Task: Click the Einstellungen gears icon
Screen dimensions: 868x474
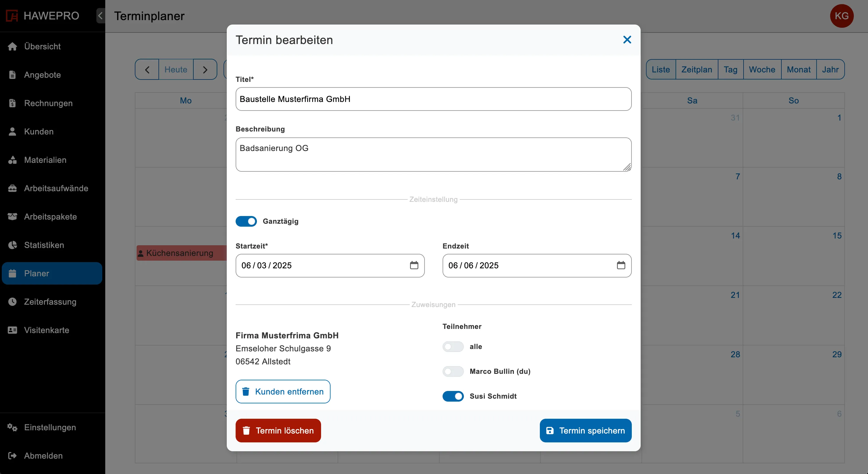Action: [x=12, y=427]
